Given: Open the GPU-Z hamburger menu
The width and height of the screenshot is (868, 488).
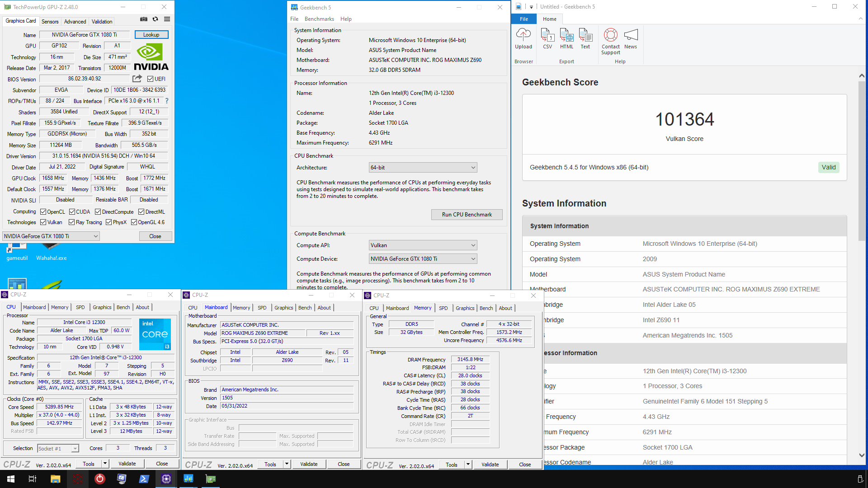Looking at the screenshot, I should (167, 19).
